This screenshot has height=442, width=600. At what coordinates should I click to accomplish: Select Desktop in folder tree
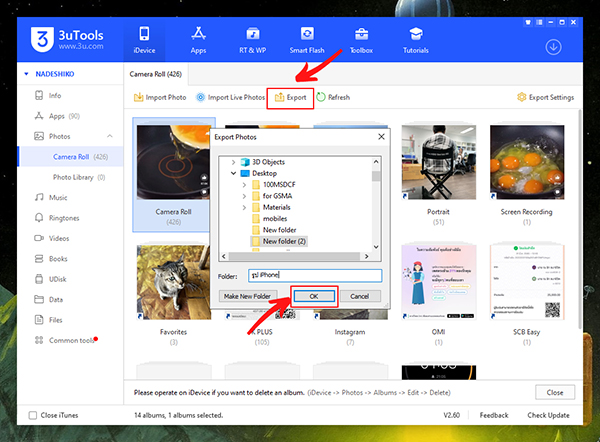[264, 173]
